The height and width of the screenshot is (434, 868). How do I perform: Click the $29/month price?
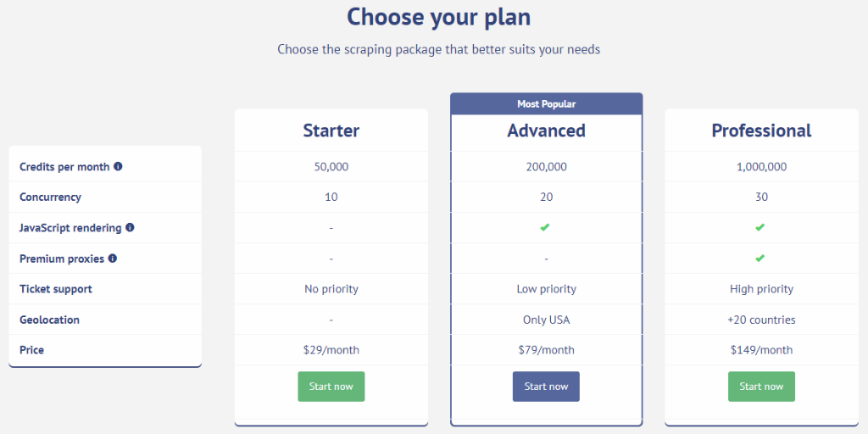(331, 350)
